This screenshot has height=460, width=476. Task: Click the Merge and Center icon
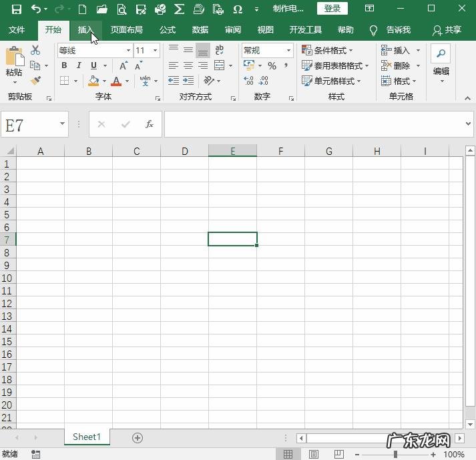coord(220,65)
